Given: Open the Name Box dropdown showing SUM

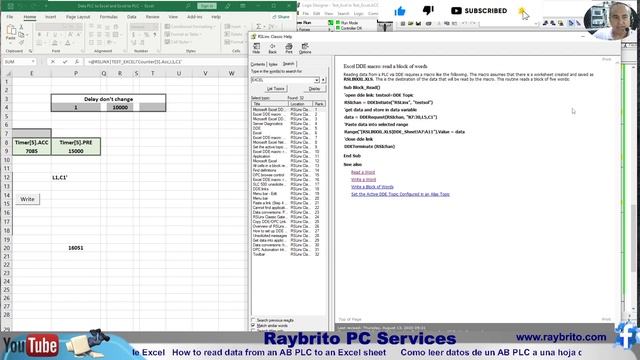Looking at the screenshot, I should [33, 62].
